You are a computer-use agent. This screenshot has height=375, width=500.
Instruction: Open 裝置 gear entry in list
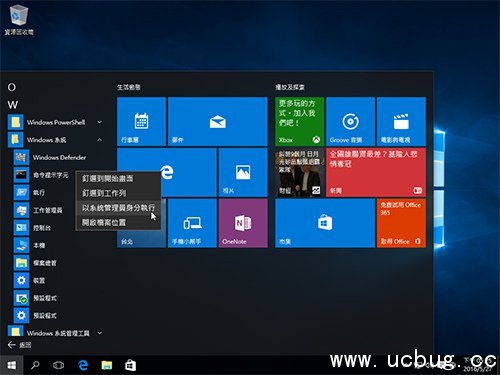tap(29, 280)
